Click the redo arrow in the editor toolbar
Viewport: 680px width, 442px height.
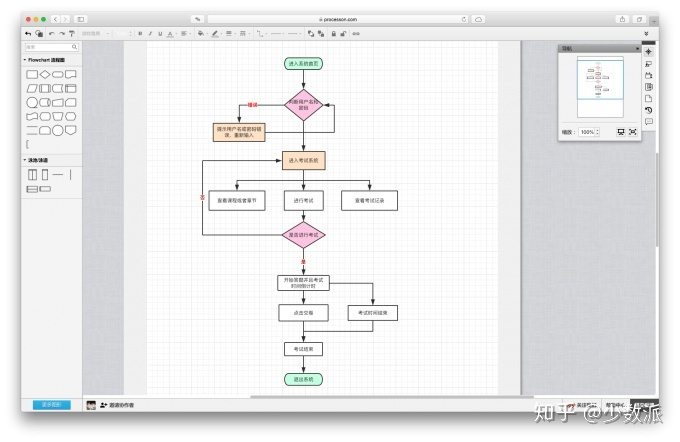click(x=62, y=33)
